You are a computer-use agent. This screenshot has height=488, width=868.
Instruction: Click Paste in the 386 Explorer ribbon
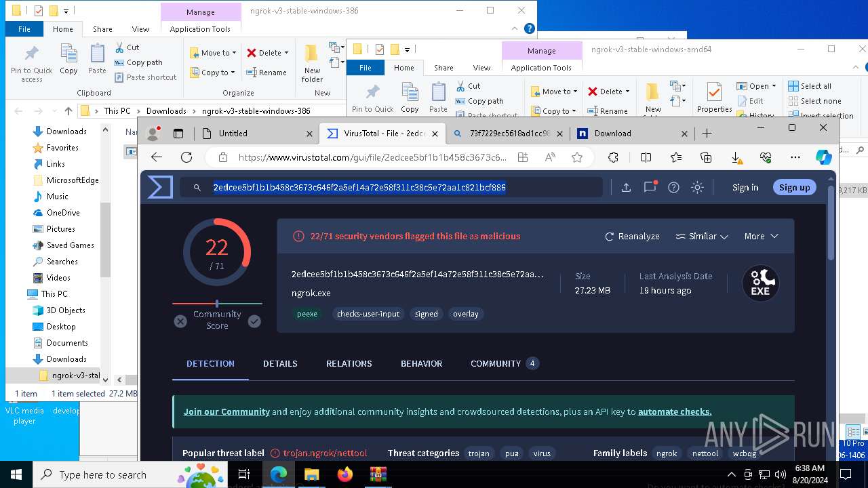pyautogui.click(x=97, y=60)
